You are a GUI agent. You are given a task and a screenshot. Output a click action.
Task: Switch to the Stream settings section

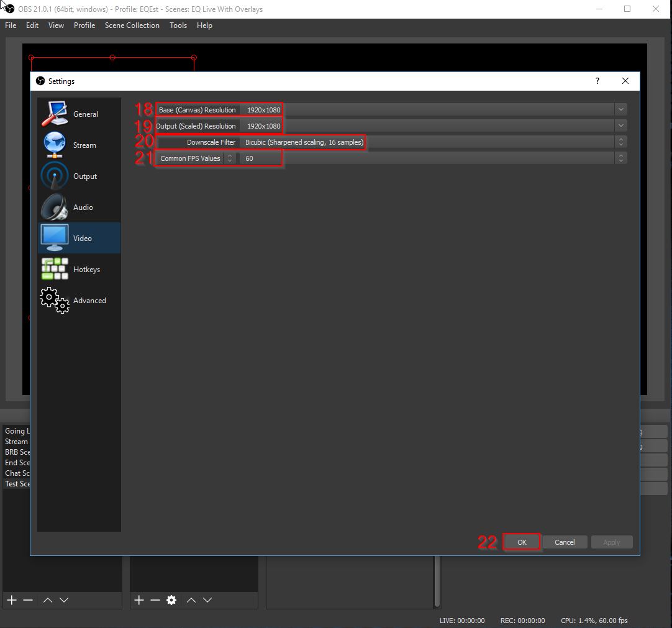84,145
